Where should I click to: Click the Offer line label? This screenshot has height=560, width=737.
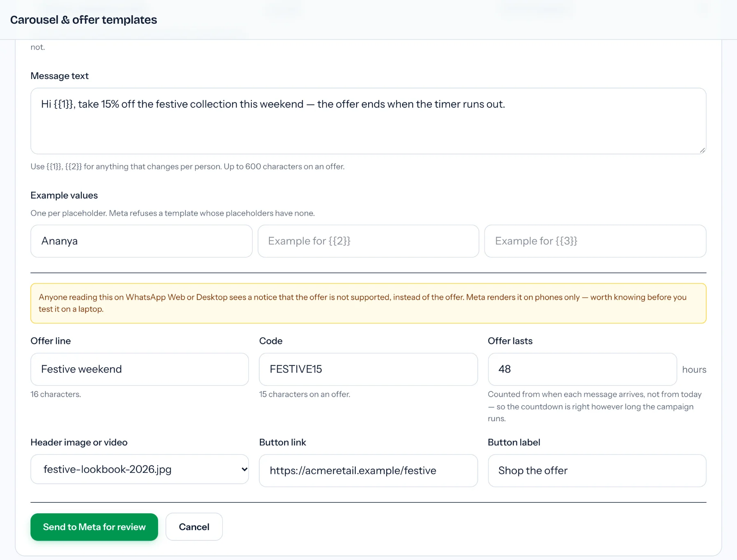pyautogui.click(x=51, y=341)
